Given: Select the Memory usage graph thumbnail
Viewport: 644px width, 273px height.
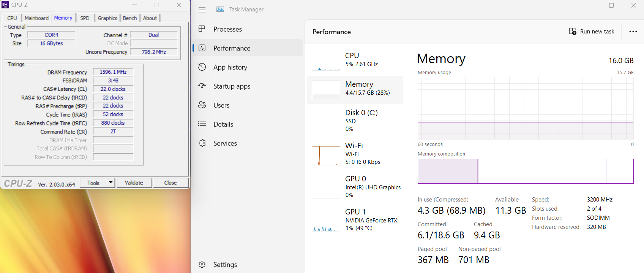Looking at the screenshot, I should 326,90.
